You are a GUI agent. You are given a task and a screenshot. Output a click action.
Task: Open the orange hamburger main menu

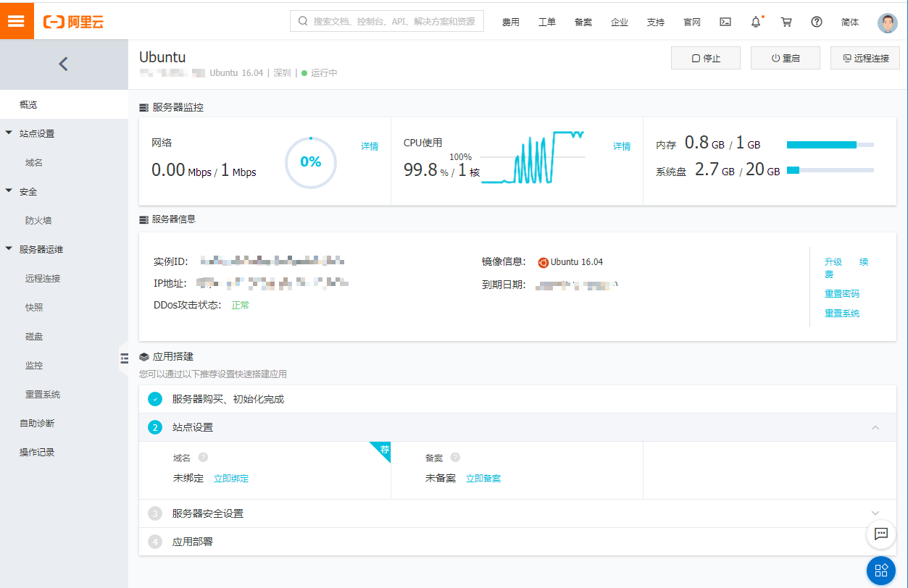tap(16, 20)
